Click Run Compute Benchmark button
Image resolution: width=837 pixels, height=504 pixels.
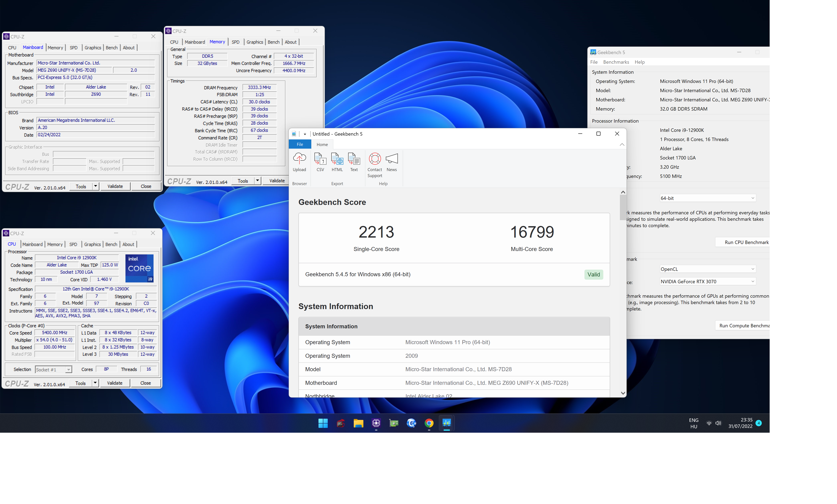point(743,326)
